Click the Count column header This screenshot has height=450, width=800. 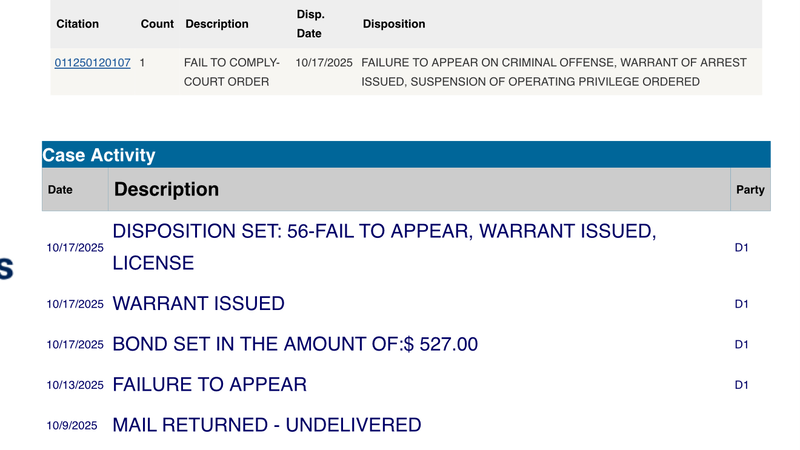click(158, 23)
